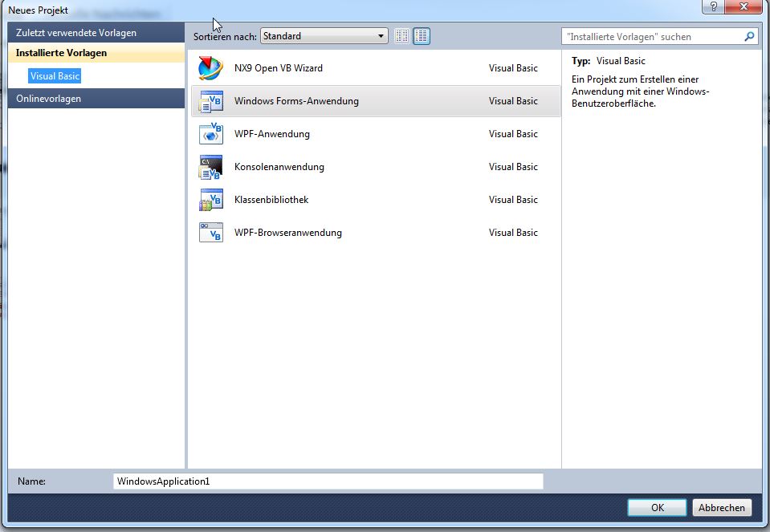The width and height of the screenshot is (770, 532).
Task: Select WPF-Browseranwendung template name
Action: click(x=288, y=233)
